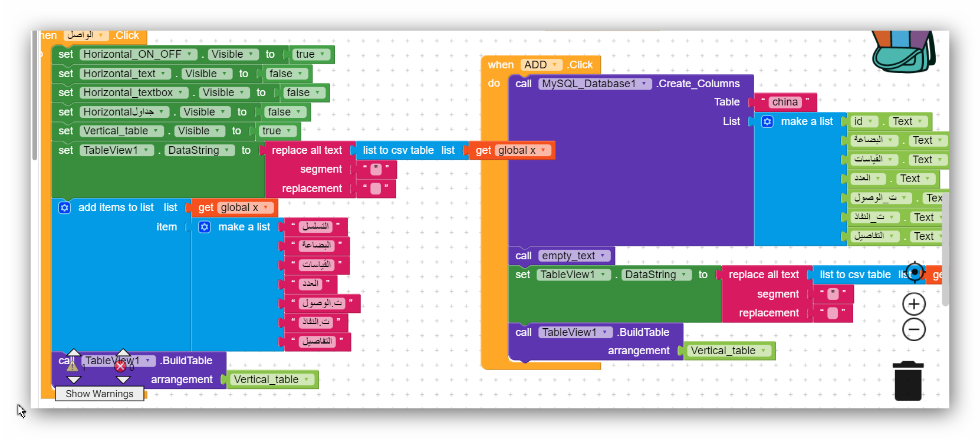Edit the "ت.الوصول" text string
Image resolution: width=980 pixels, height=439 pixels.
322,303
